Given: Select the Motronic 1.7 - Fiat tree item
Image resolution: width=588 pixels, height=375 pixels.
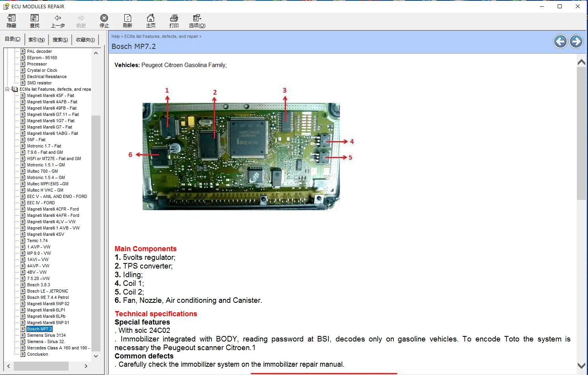Looking at the screenshot, I should tap(44, 146).
